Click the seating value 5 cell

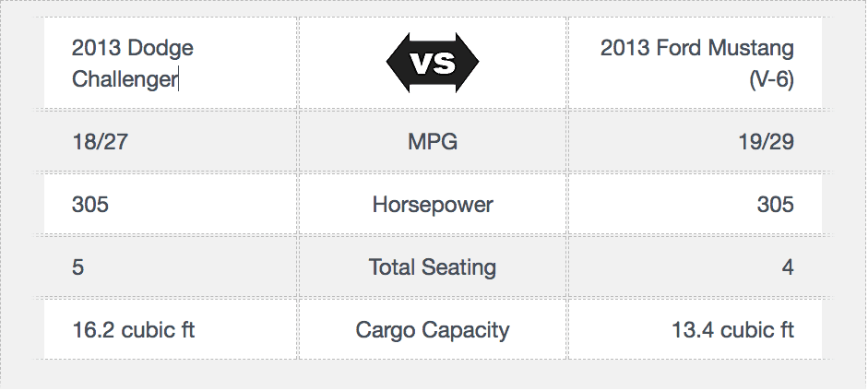pyautogui.click(x=171, y=267)
